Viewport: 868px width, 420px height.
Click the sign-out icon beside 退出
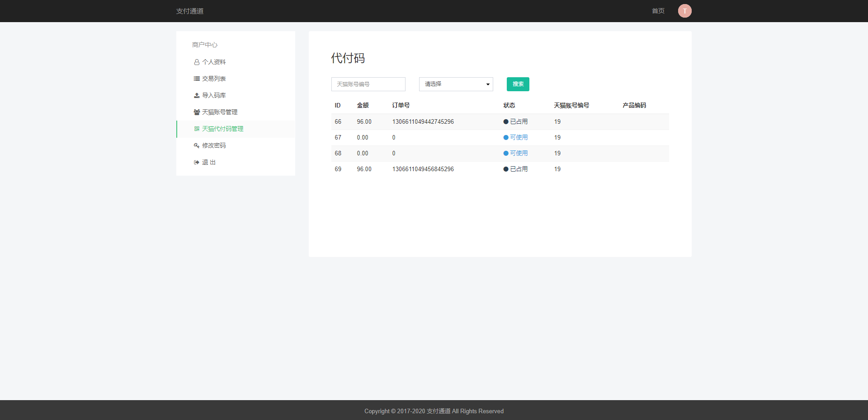pos(197,162)
